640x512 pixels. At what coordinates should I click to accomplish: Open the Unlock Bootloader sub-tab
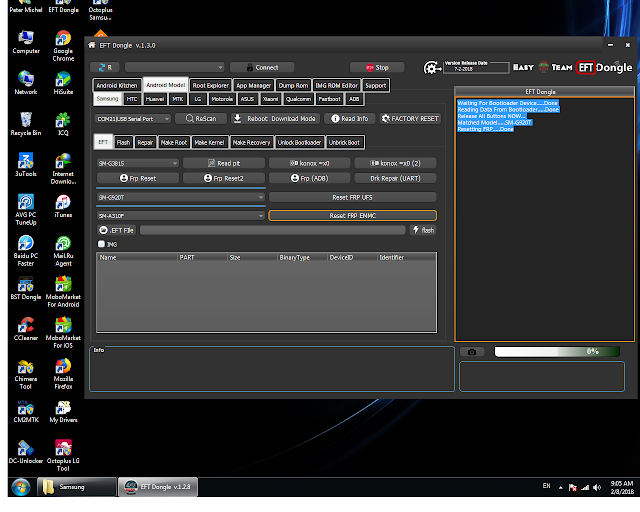tap(300, 142)
